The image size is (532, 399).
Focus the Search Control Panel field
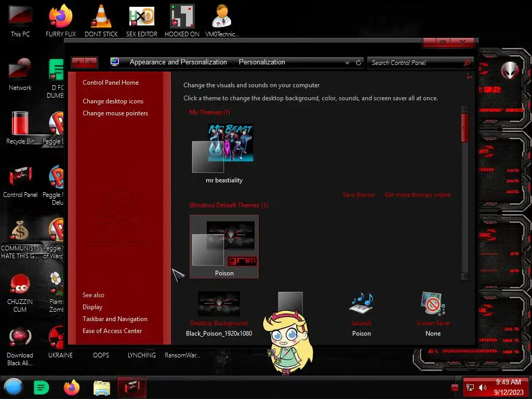pyautogui.click(x=417, y=63)
